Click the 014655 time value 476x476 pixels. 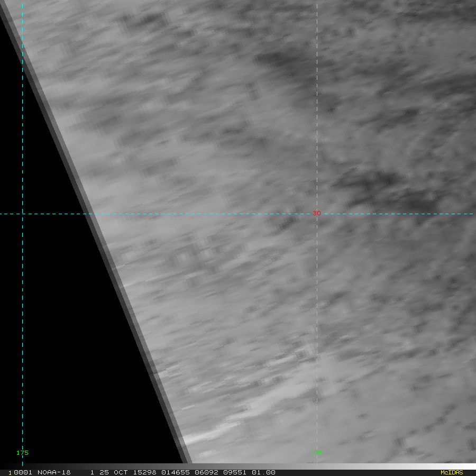[176, 472]
